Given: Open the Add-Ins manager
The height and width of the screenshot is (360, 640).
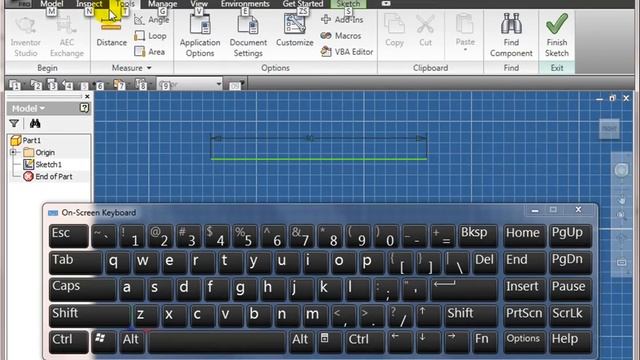Looking at the screenshot, I should (342, 19).
